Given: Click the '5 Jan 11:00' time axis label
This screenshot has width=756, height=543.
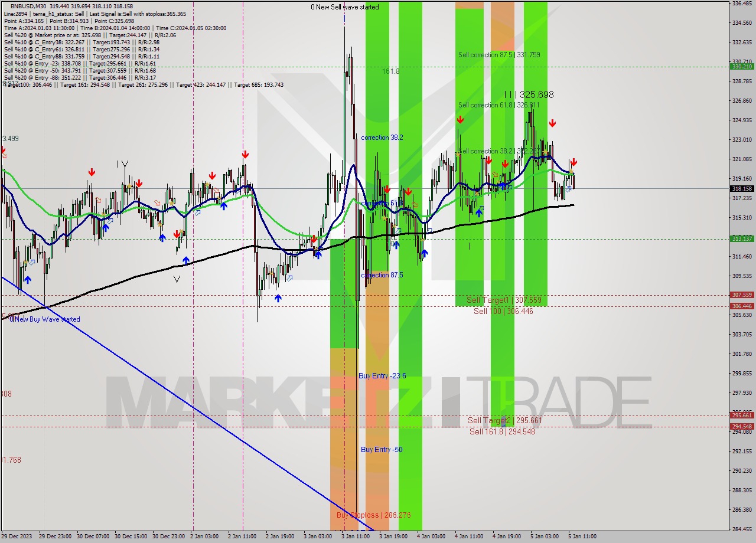Looking at the screenshot, I should pos(583,537).
